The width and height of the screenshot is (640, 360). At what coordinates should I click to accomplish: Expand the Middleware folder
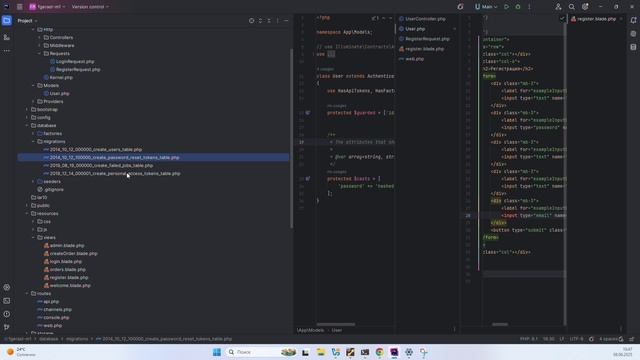(x=40, y=45)
